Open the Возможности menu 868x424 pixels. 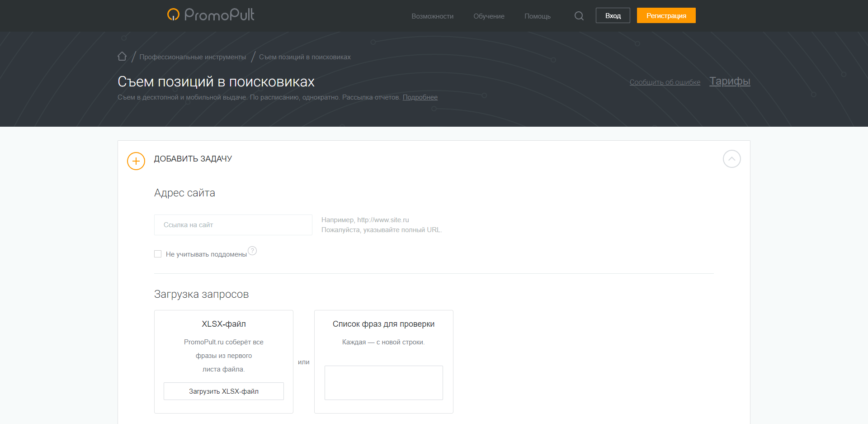pos(432,16)
